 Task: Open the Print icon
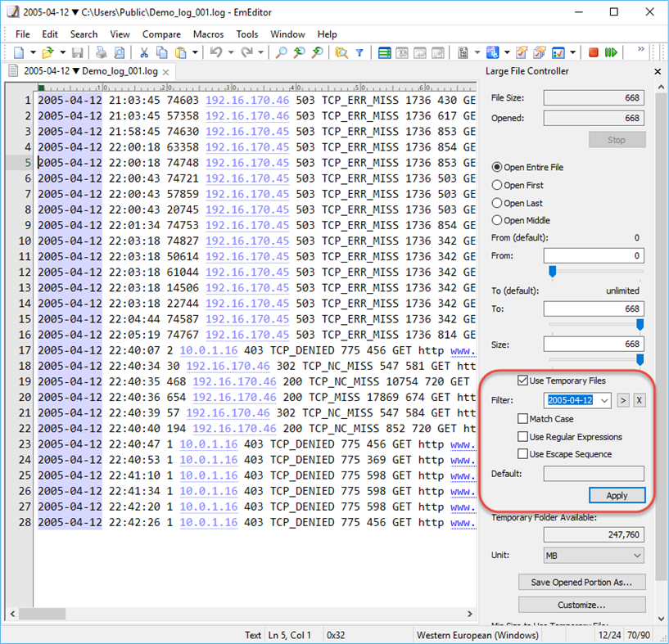[102, 52]
